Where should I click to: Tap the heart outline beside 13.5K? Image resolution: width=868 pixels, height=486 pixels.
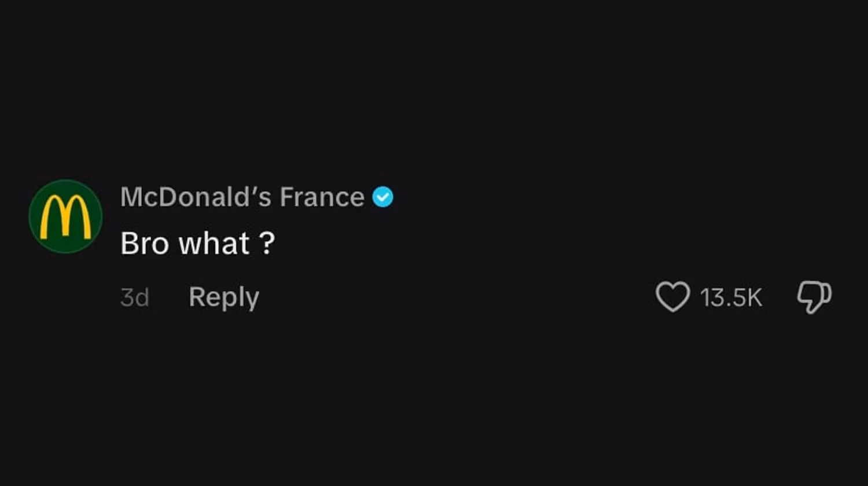(x=672, y=297)
